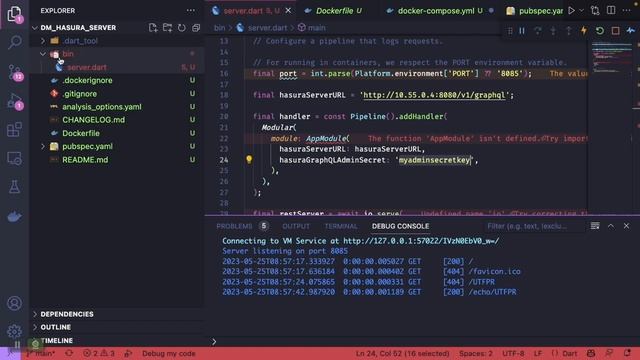This screenshot has width=640, height=360.
Task: Open the Explorer view in activity bar
Action: 14,13
